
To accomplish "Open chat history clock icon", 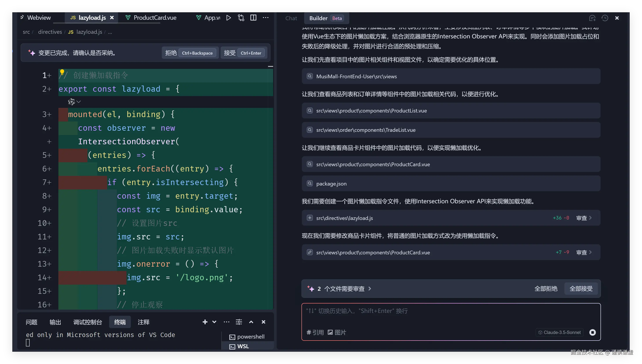I will (605, 18).
